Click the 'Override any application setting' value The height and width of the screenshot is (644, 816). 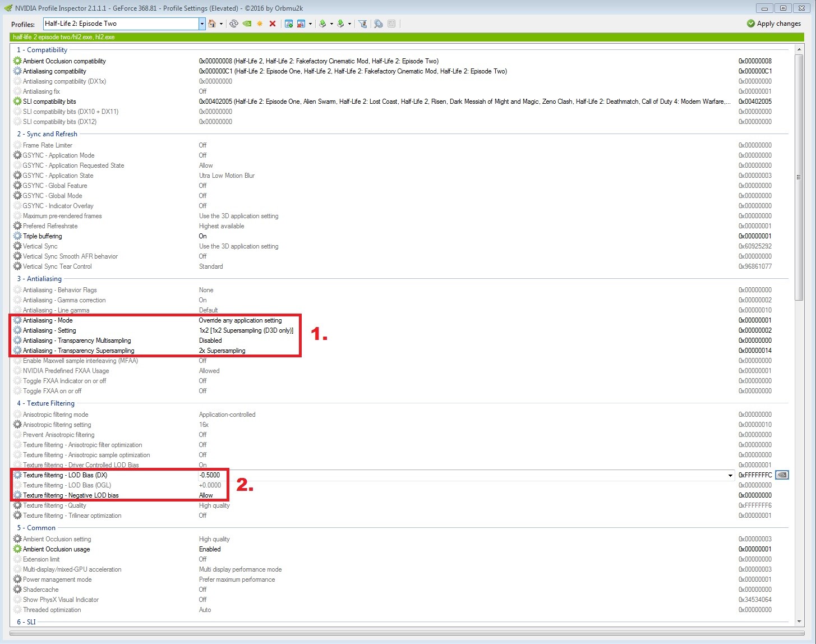(240, 320)
